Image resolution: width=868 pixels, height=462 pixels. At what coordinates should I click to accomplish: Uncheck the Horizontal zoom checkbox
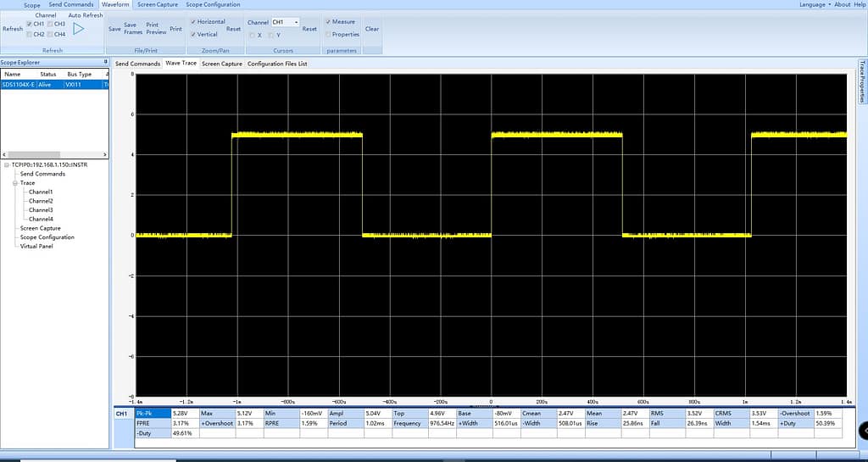coord(192,21)
